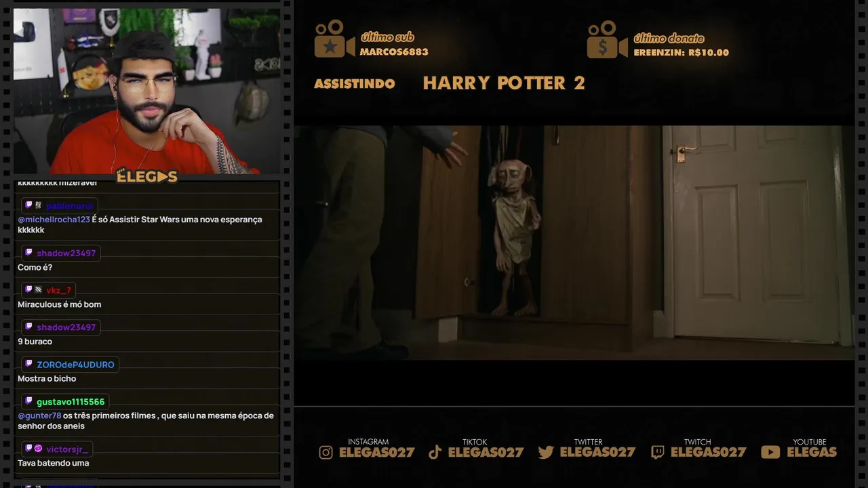
Task: Click the YouTube play logo icon
Action: 770,452
